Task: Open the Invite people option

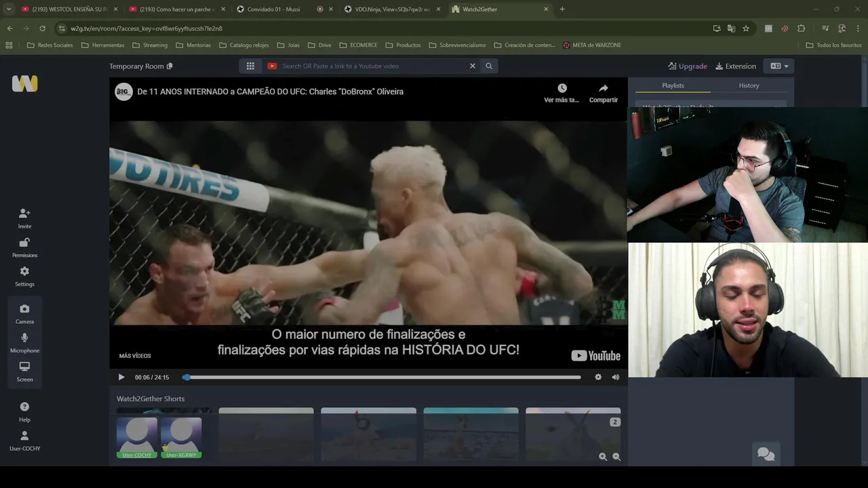Action: pos(24,218)
